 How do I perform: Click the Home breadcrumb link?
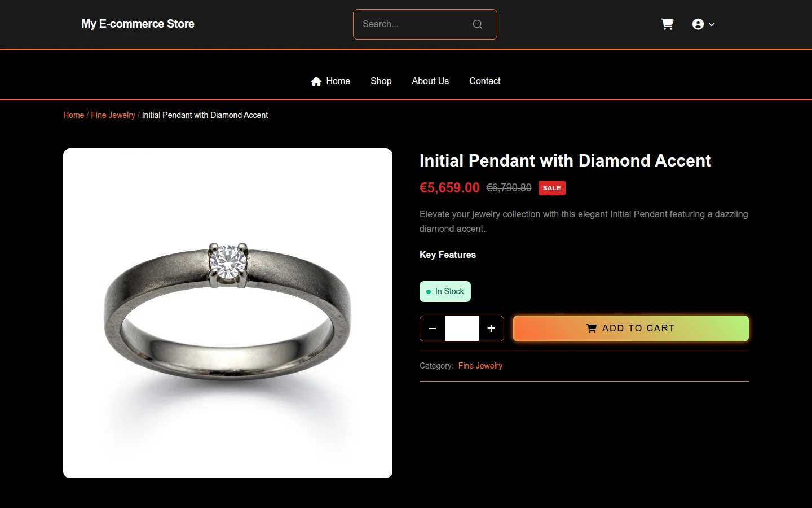[74, 115]
